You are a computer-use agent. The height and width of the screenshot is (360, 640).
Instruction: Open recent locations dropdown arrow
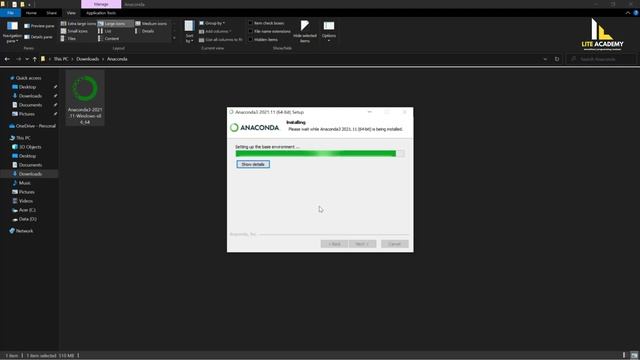coord(27,59)
